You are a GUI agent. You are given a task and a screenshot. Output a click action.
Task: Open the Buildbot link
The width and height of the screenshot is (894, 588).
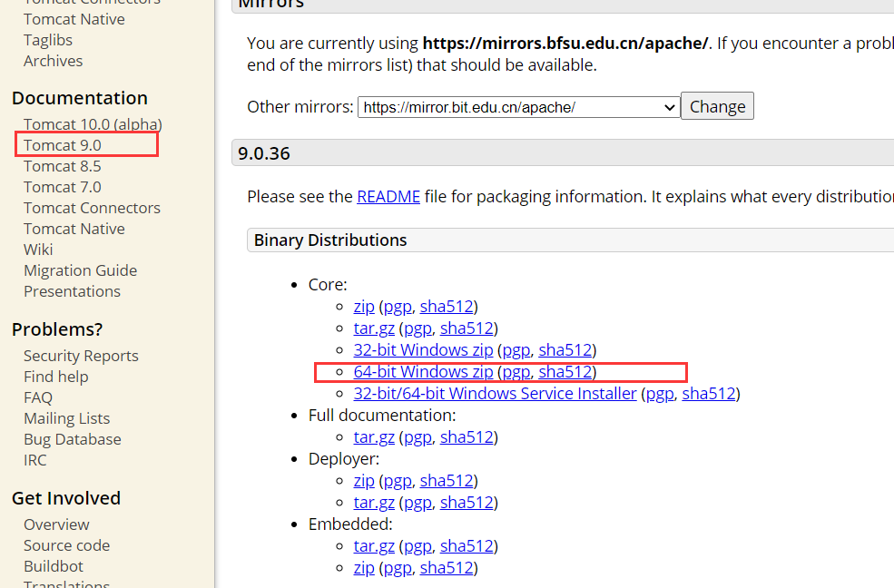53,566
